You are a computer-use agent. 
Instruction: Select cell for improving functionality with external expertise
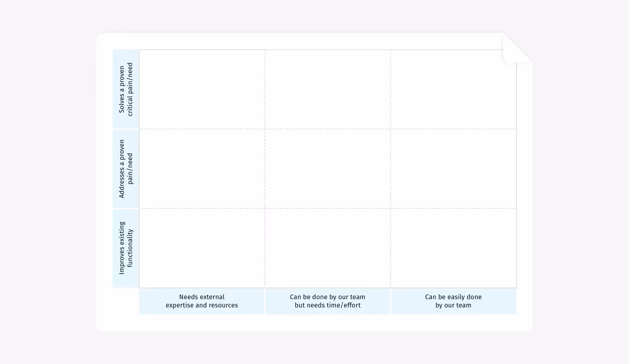tap(202, 248)
